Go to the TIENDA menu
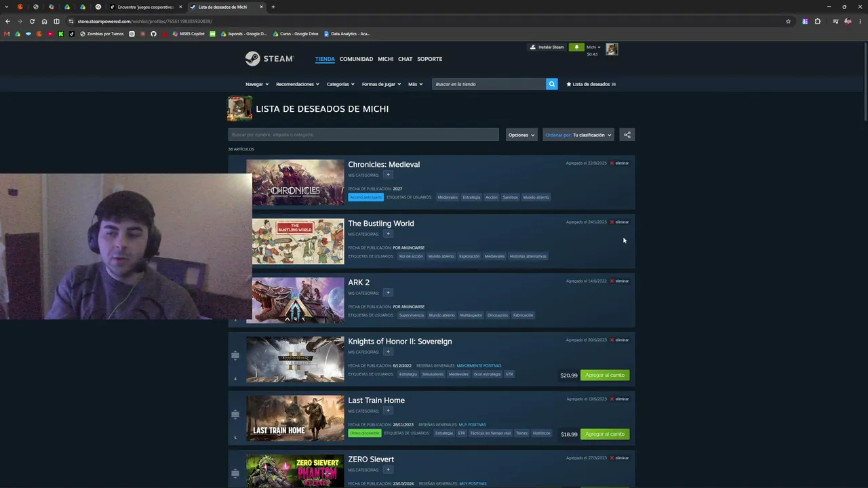 (x=325, y=59)
